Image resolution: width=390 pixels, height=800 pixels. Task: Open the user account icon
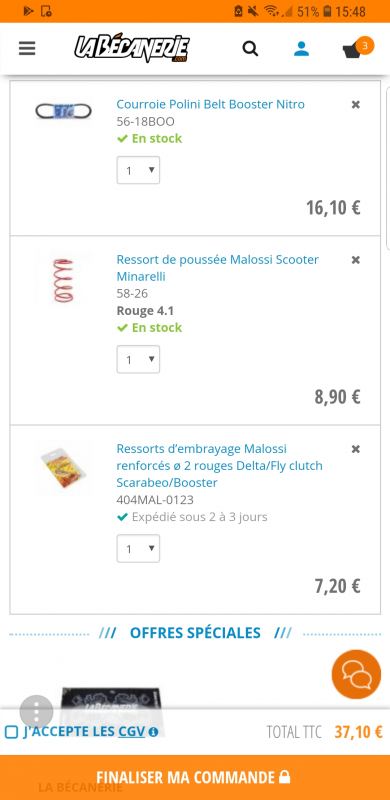pos(301,48)
